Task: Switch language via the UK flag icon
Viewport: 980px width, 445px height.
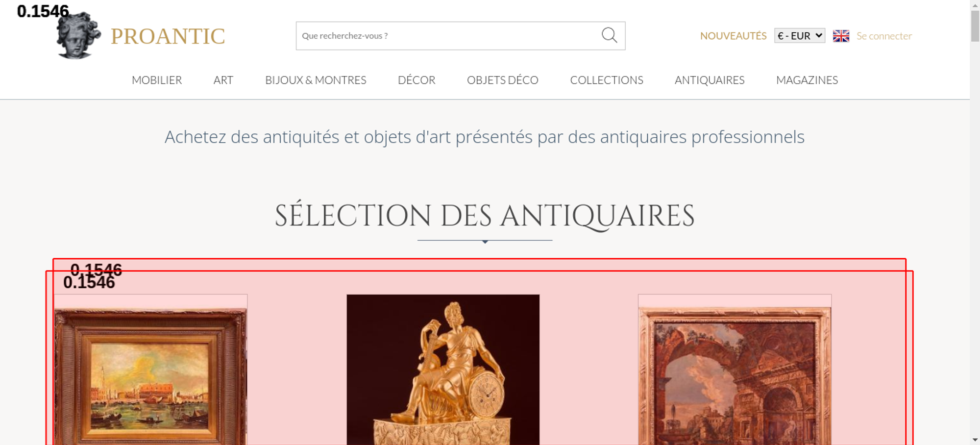Action: point(841,36)
